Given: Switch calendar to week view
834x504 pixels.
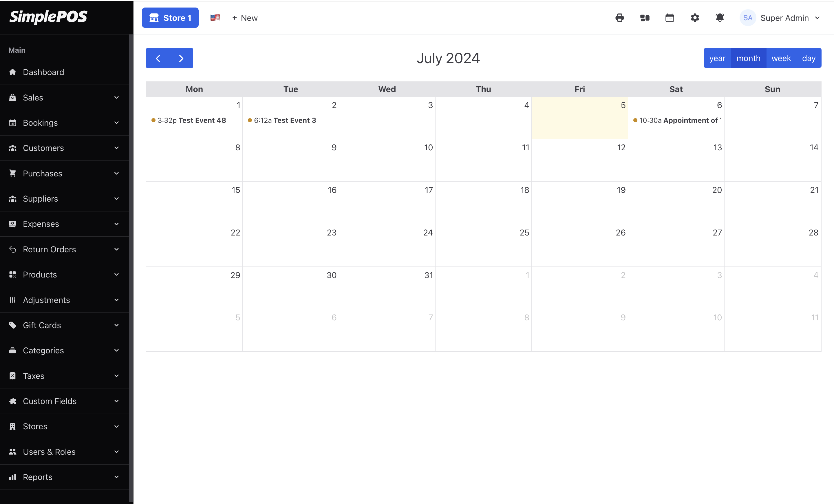Looking at the screenshot, I should tap(781, 58).
